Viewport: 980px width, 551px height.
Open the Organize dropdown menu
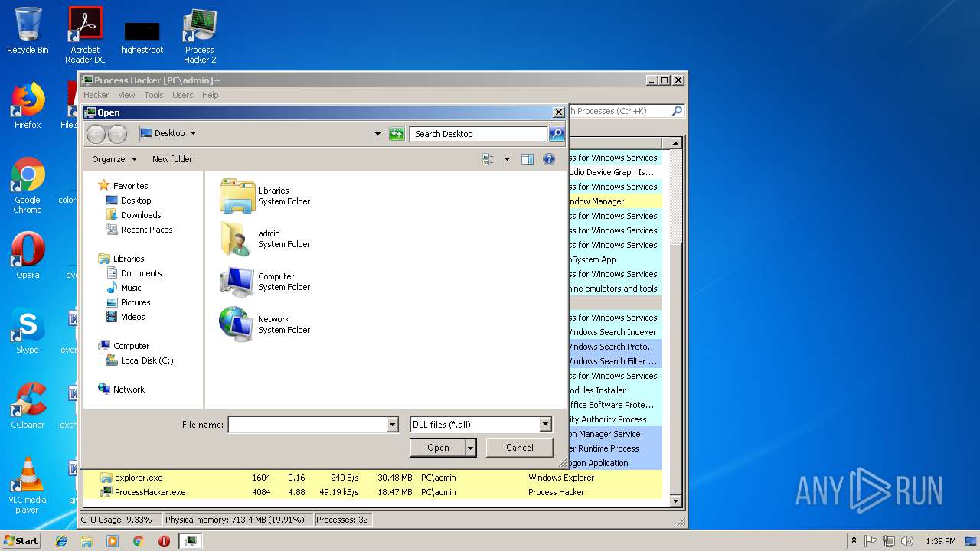click(114, 159)
